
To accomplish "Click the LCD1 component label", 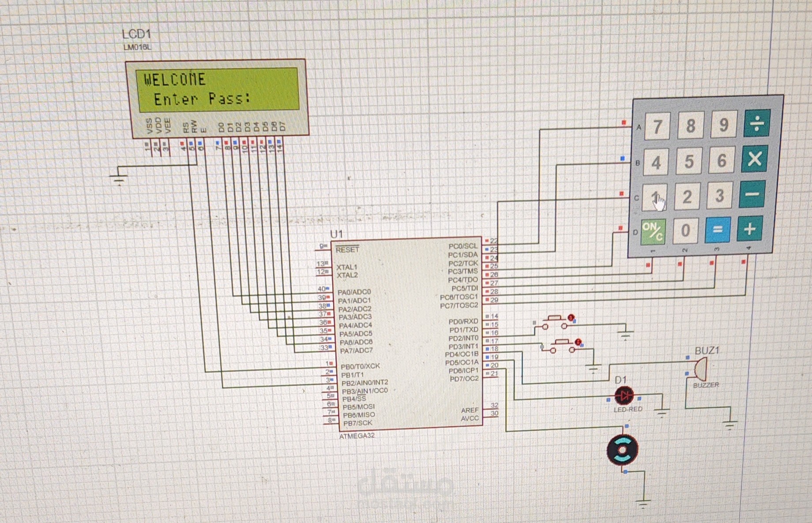I will point(136,34).
